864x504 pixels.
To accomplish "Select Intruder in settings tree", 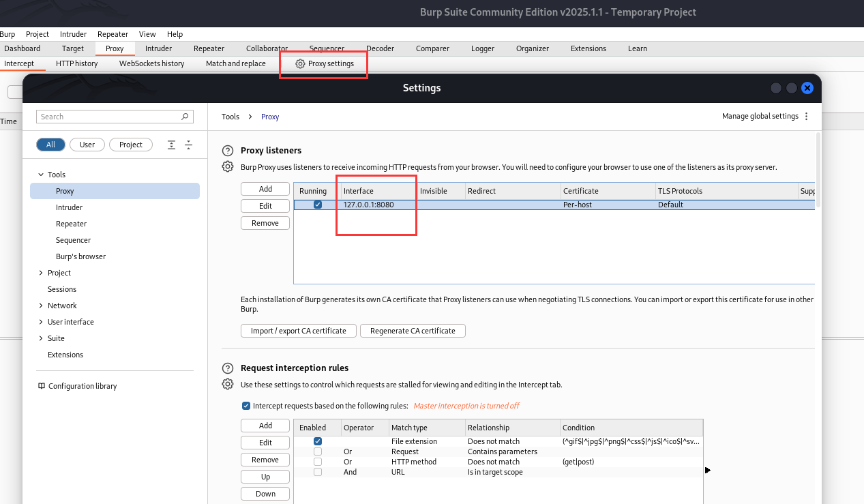I will coord(69,207).
